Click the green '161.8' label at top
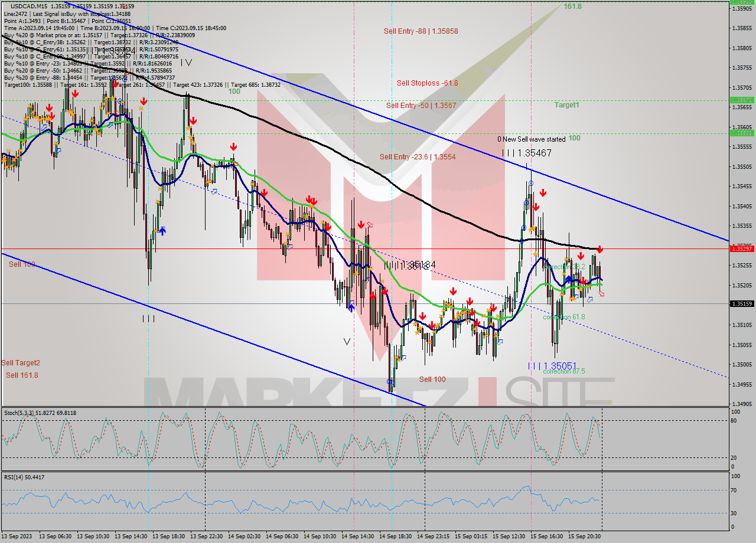Screen dimensions: 756x543 (x=572, y=6)
